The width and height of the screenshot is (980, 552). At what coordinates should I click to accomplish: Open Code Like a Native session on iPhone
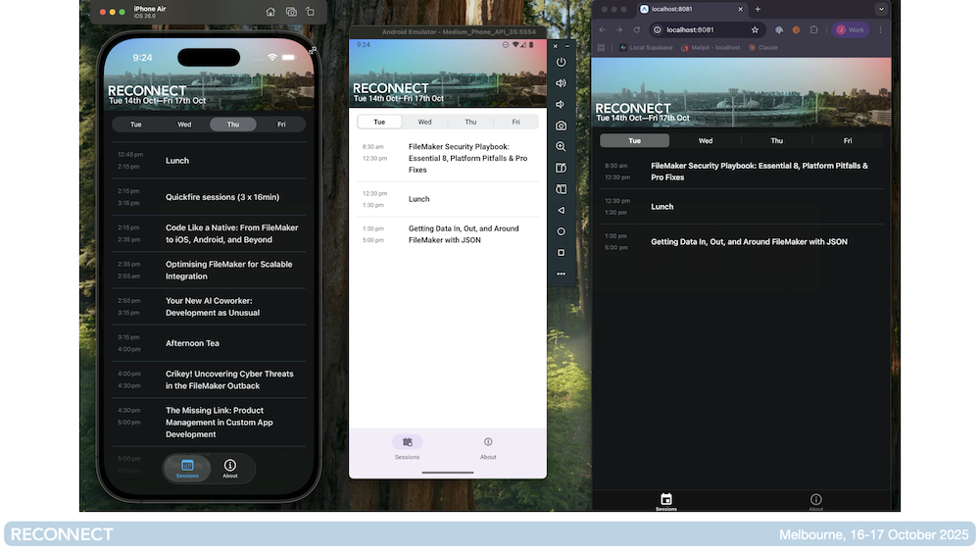click(x=209, y=233)
